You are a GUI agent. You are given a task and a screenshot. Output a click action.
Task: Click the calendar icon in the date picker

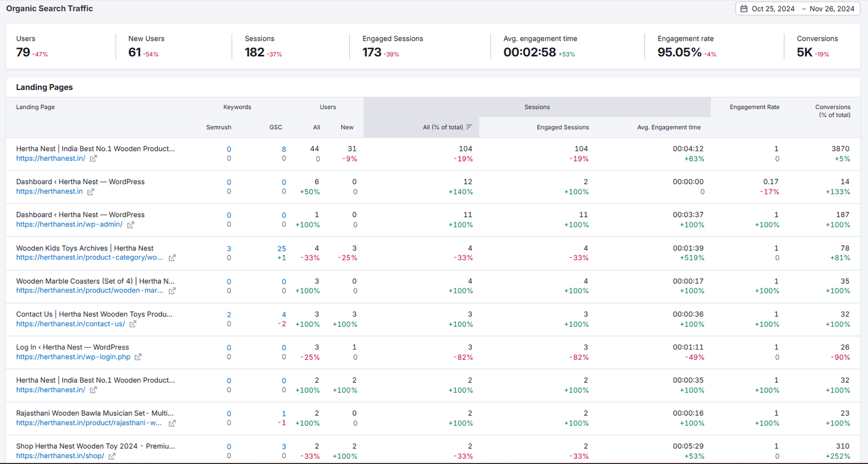tap(744, 9)
